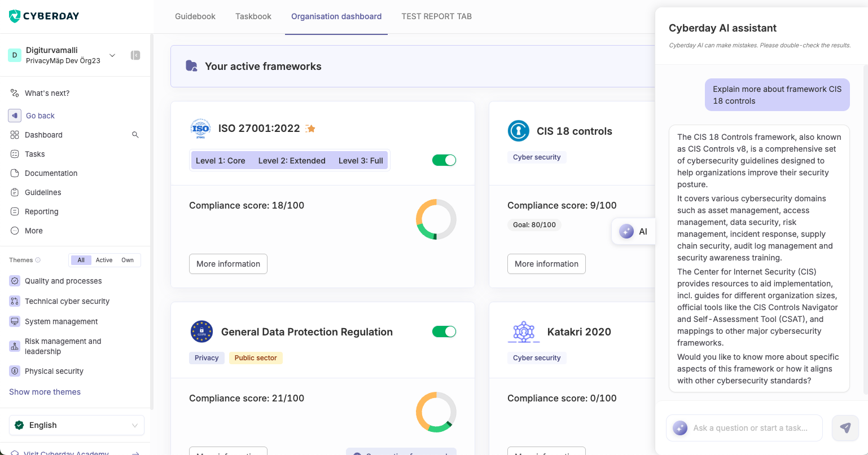Click the Privacy tag on GDPR card

[x=207, y=358]
